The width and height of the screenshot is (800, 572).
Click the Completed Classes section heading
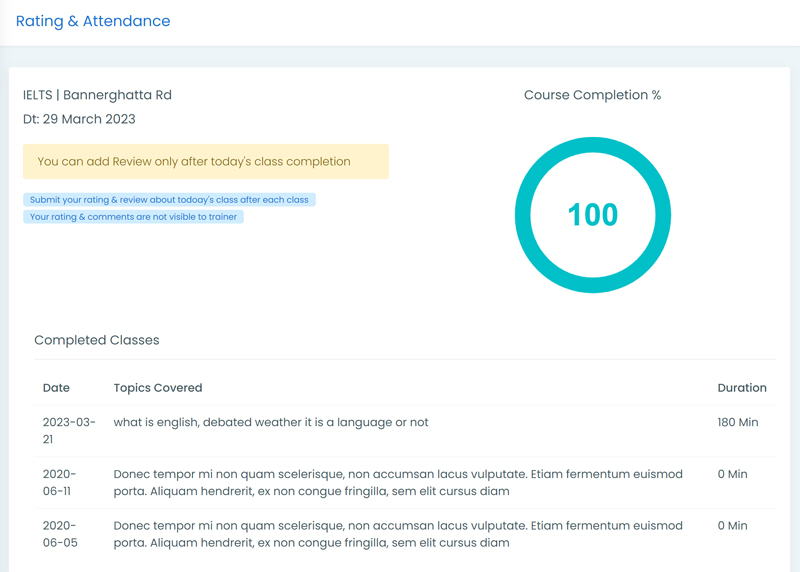coord(97,340)
